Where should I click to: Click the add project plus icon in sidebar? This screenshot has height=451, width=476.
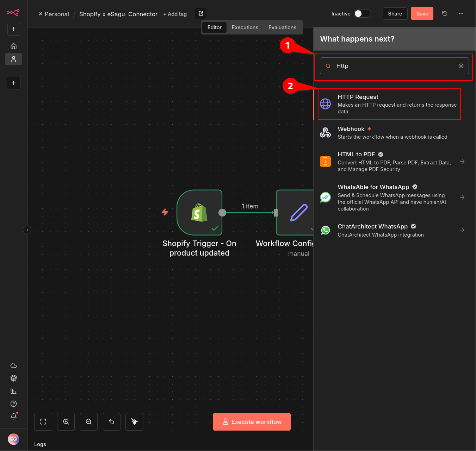pos(13,83)
